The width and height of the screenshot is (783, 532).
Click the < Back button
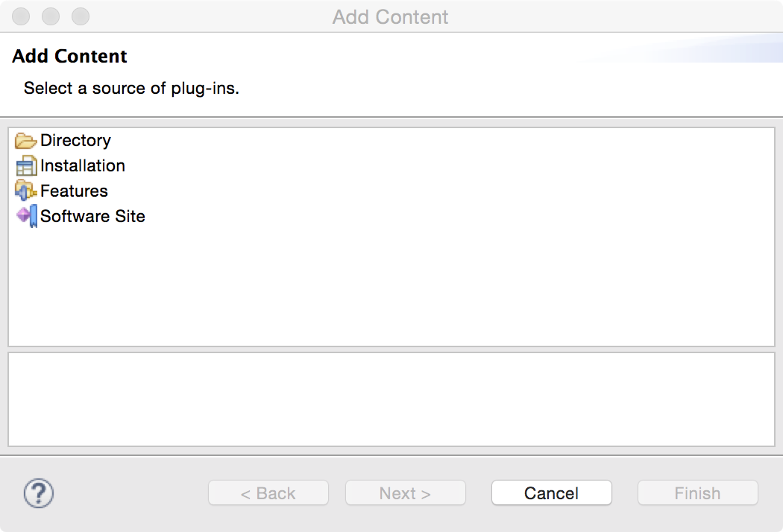pos(268,493)
